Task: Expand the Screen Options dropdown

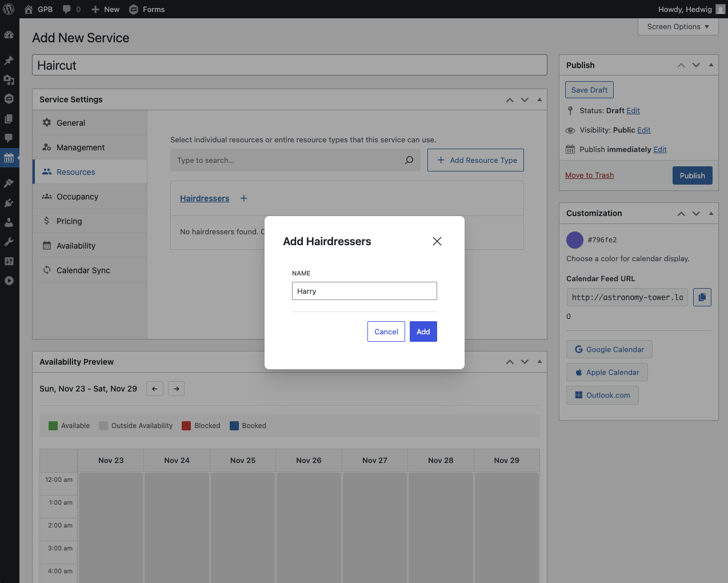Action: coord(678,27)
